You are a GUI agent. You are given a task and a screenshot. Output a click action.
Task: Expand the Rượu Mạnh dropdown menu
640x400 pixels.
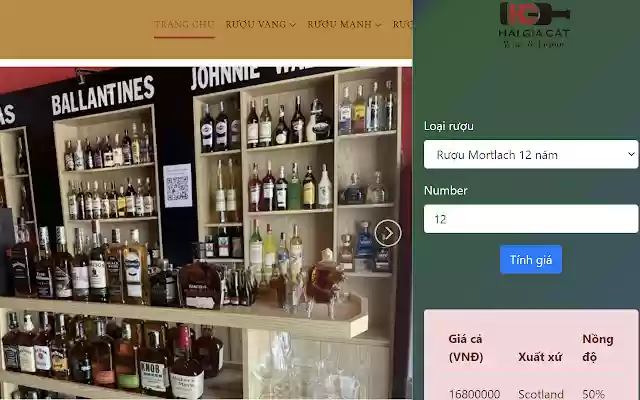344,24
